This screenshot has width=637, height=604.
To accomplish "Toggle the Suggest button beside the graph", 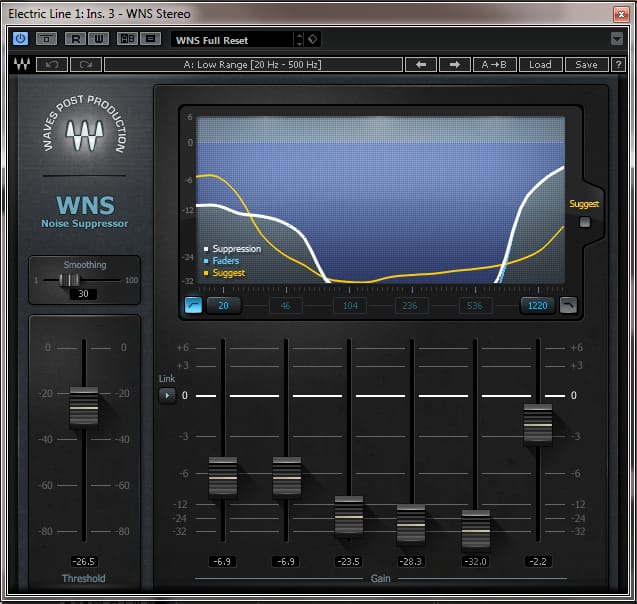I will [585, 222].
